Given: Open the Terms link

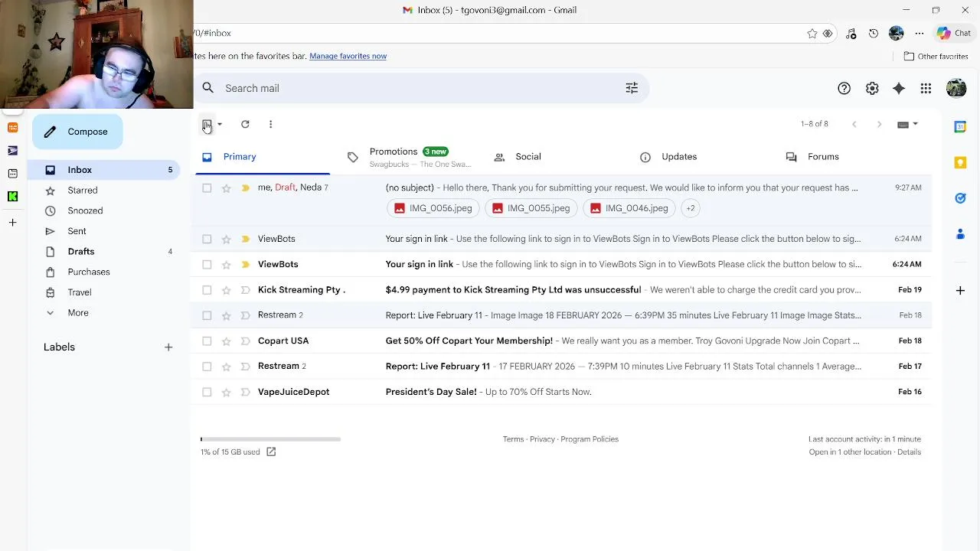Looking at the screenshot, I should pos(513,439).
